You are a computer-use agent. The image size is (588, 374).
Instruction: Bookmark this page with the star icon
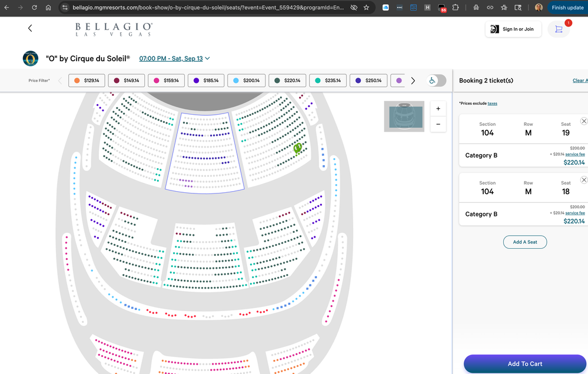click(x=366, y=8)
